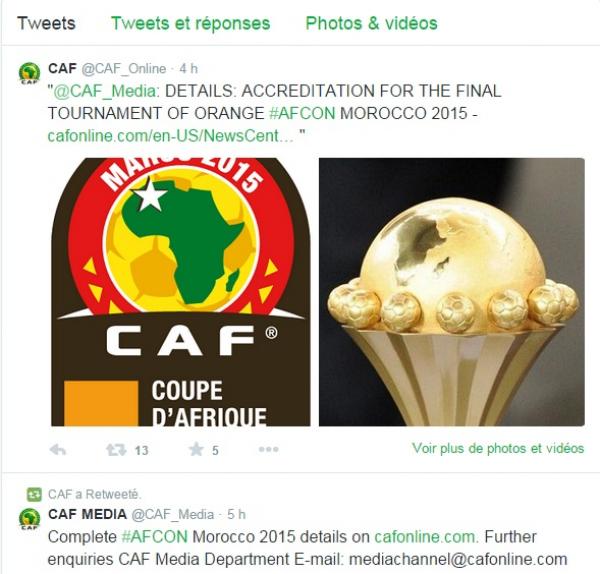This screenshot has width=600, height=574.
Task: Click the CAF MEDIA avatar icon
Action: [29, 519]
